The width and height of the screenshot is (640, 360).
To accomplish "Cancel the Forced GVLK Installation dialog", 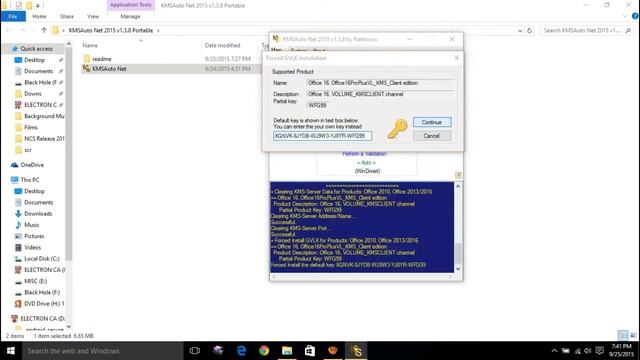I will pos(432,136).
